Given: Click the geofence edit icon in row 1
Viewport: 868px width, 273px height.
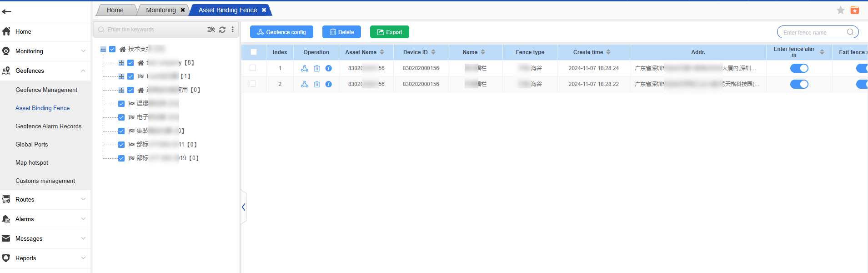Looking at the screenshot, I should pos(305,68).
